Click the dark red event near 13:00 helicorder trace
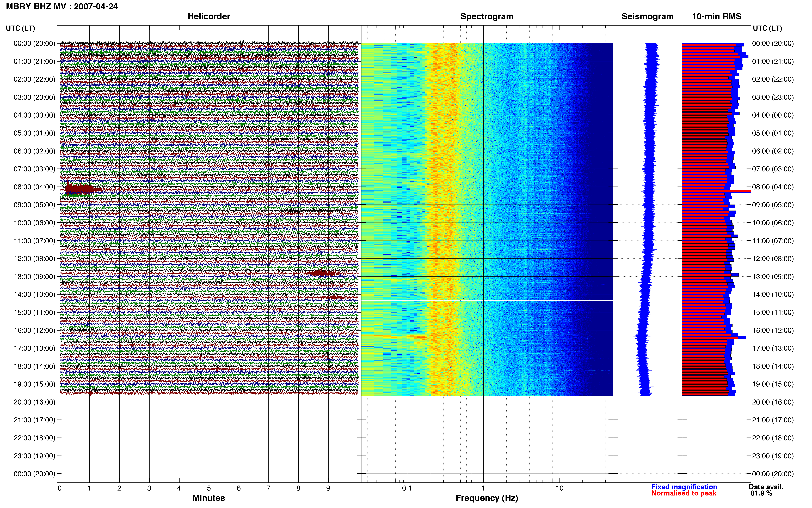Screen dimensions: 812x508 [x=323, y=273]
